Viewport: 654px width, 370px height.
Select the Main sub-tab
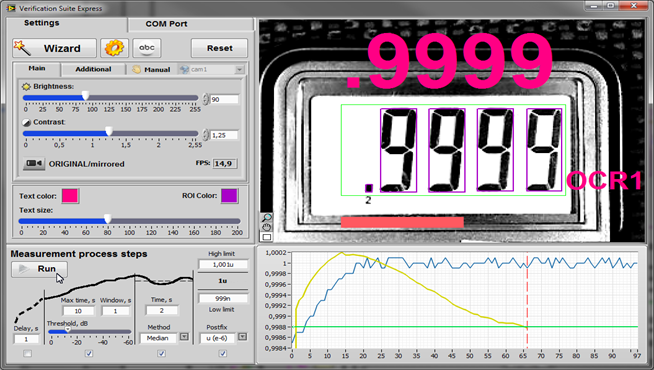point(37,68)
